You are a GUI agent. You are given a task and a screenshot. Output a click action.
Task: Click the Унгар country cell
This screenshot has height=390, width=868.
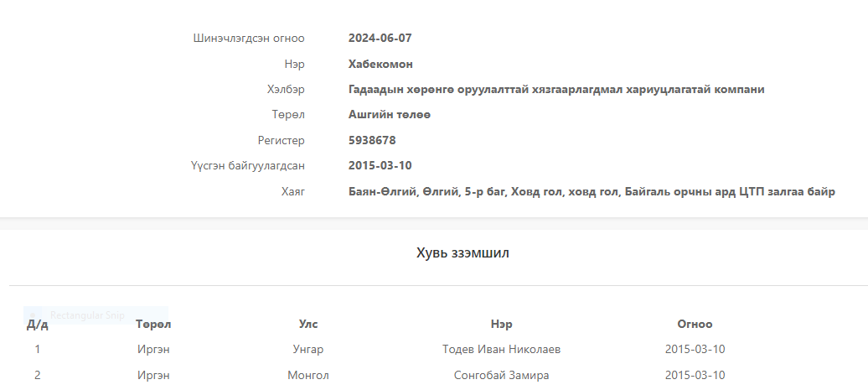[x=308, y=349]
